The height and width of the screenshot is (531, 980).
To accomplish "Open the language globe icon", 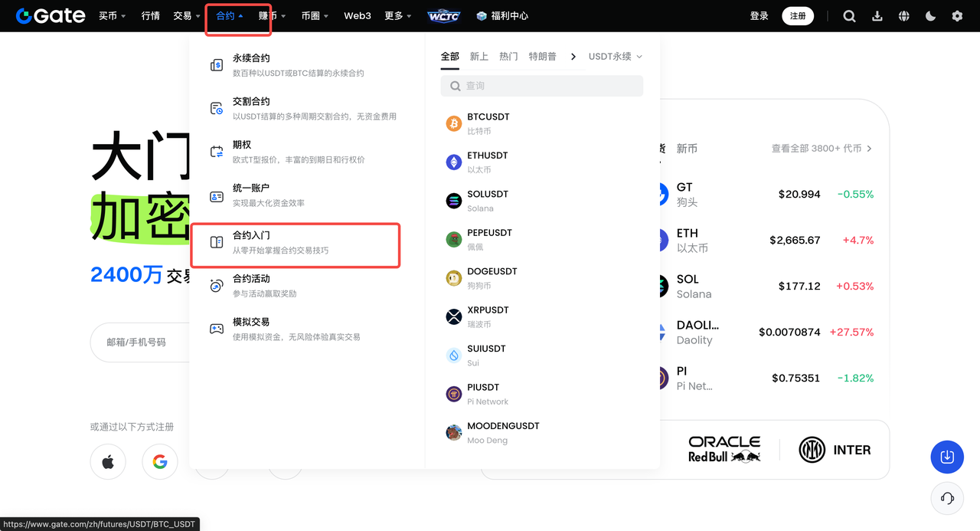I will coord(903,15).
